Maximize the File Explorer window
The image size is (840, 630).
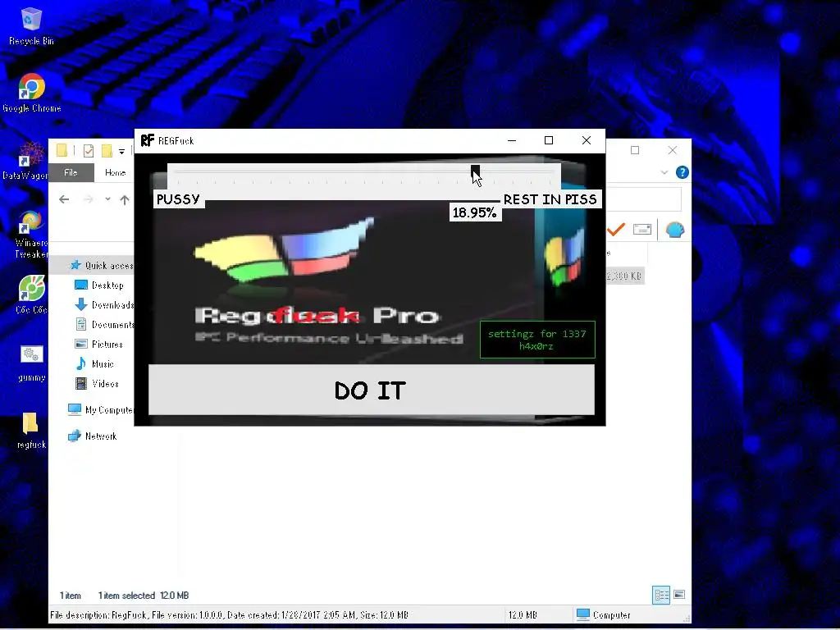pos(635,150)
